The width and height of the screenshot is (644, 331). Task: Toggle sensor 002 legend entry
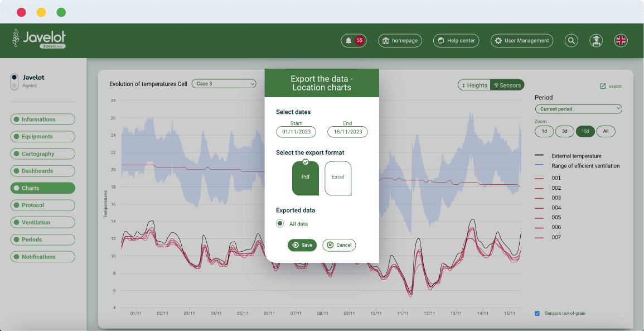click(548, 188)
